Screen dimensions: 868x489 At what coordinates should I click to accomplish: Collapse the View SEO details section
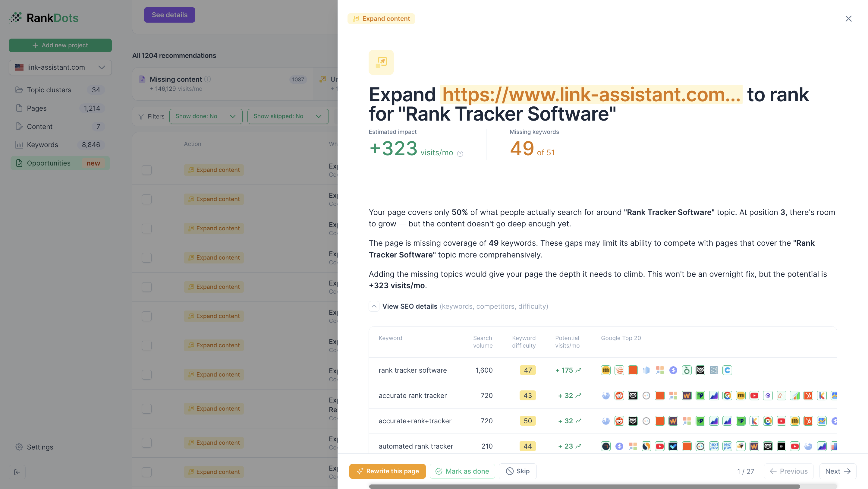374,306
